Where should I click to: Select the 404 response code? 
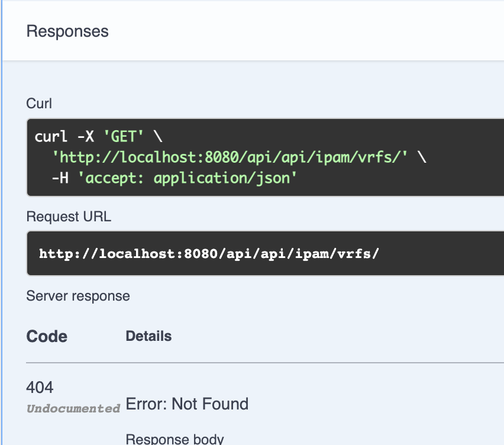tap(40, 387)
